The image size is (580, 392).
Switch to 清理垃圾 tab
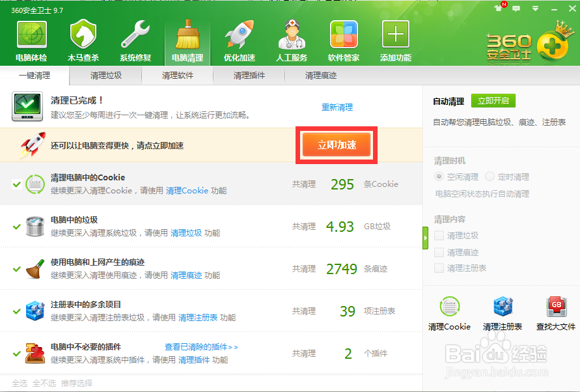[x=106, y=76]
